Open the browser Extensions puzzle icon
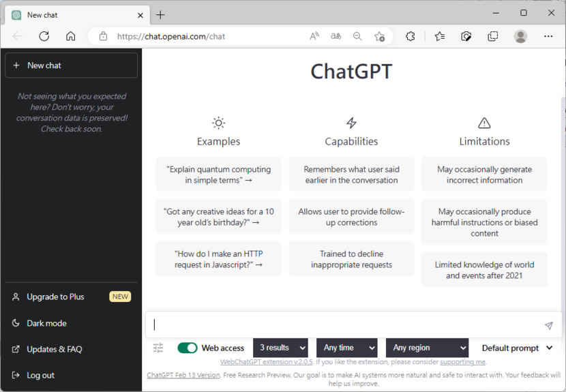 411,36
